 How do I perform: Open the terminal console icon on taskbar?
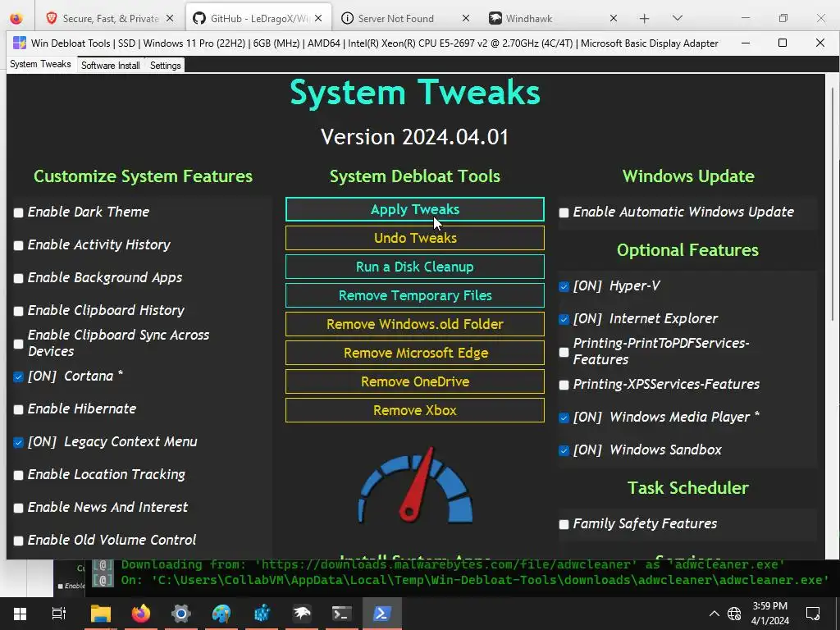(342, 614)
